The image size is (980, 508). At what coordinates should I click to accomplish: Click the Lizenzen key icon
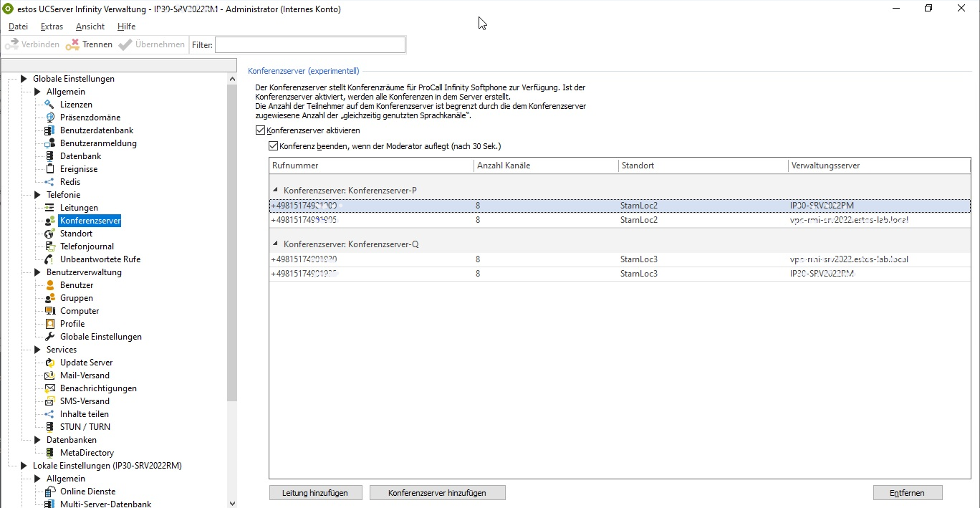[49, 105]
